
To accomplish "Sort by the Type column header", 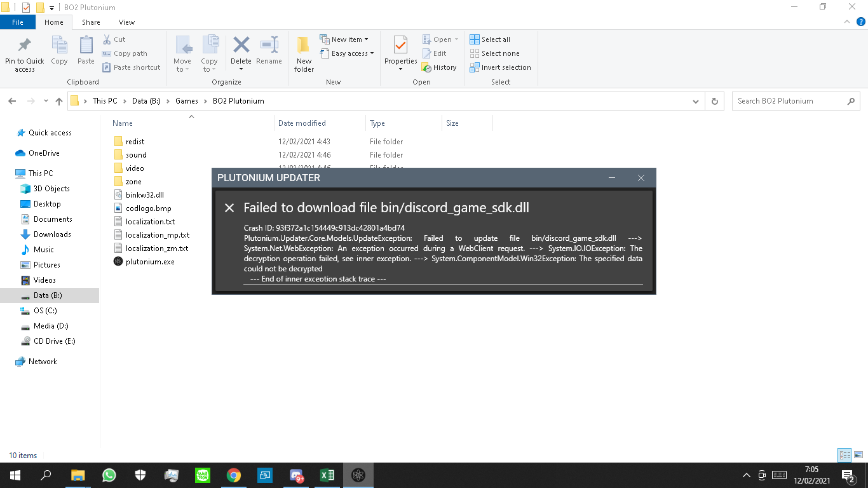I will click(x=377, y=123).
